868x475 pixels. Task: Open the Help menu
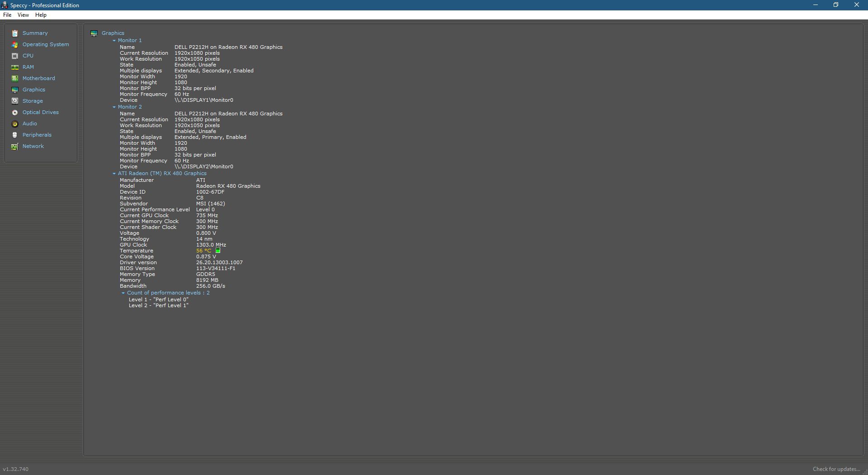(41, 15)
